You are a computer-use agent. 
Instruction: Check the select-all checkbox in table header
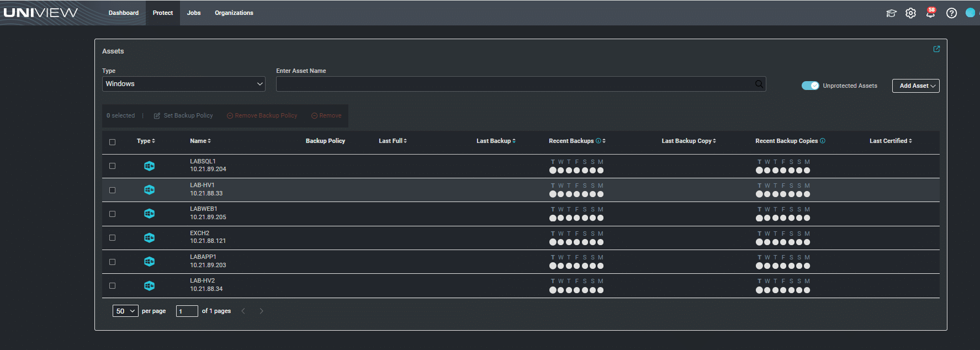113,142
